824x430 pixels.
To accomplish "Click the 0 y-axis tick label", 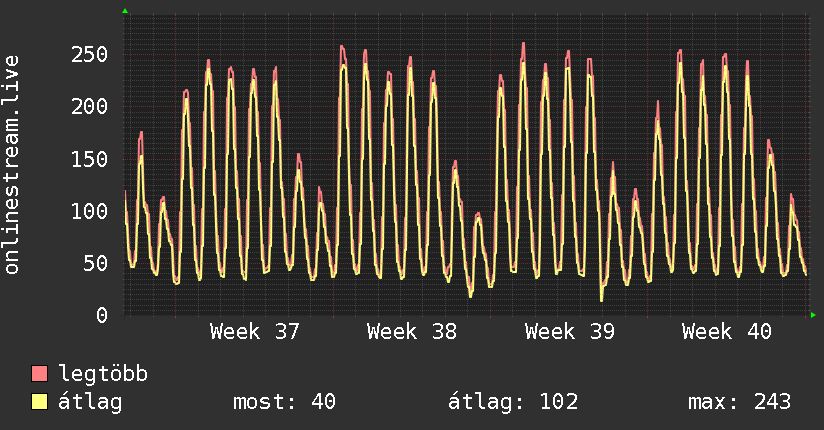I will [102, 315].
